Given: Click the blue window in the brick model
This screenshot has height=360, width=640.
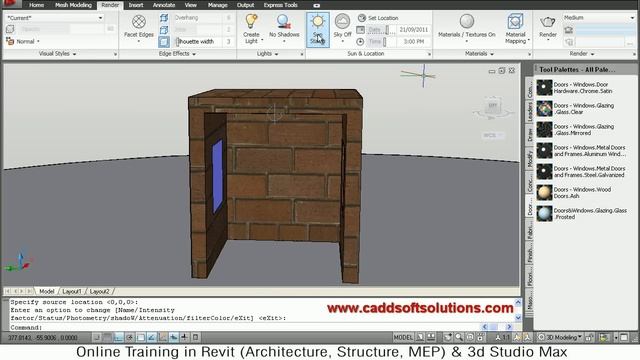Looking at the screenshot, I should pos(217,176).
